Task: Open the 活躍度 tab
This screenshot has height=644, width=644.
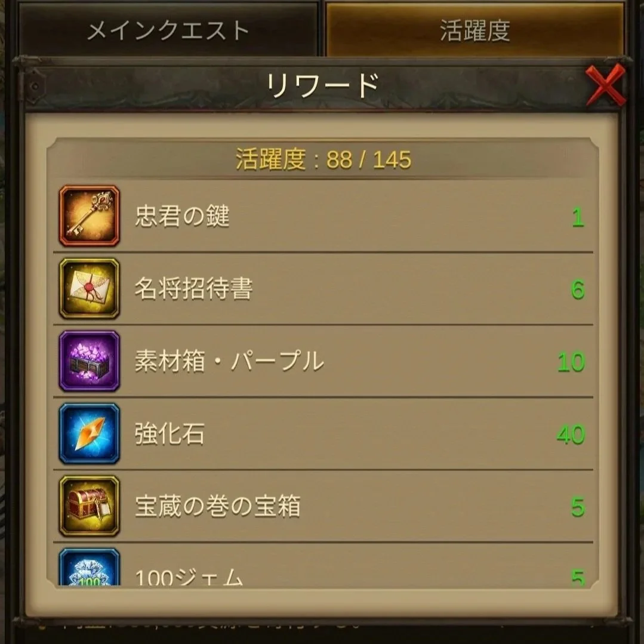Action: point(475,30)
